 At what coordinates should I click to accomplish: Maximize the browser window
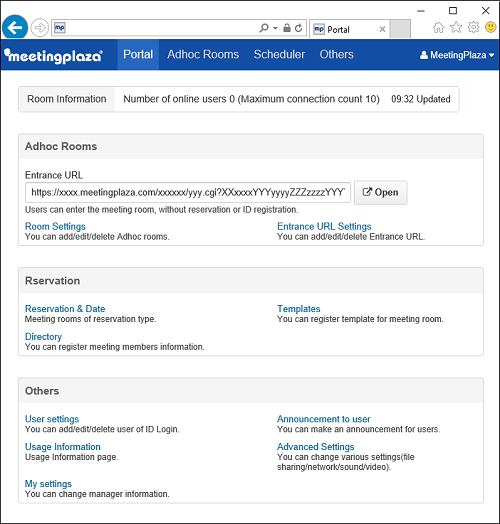(x=453, y=11)
